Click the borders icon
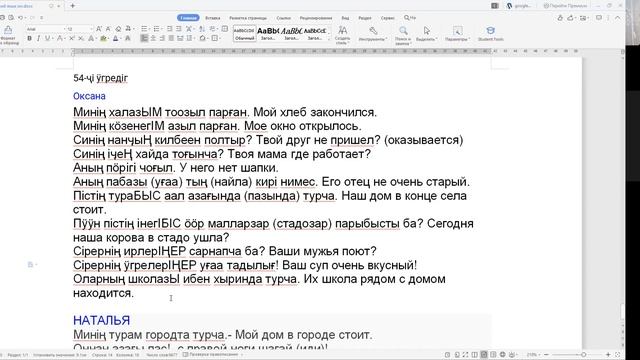 point(215,38)
